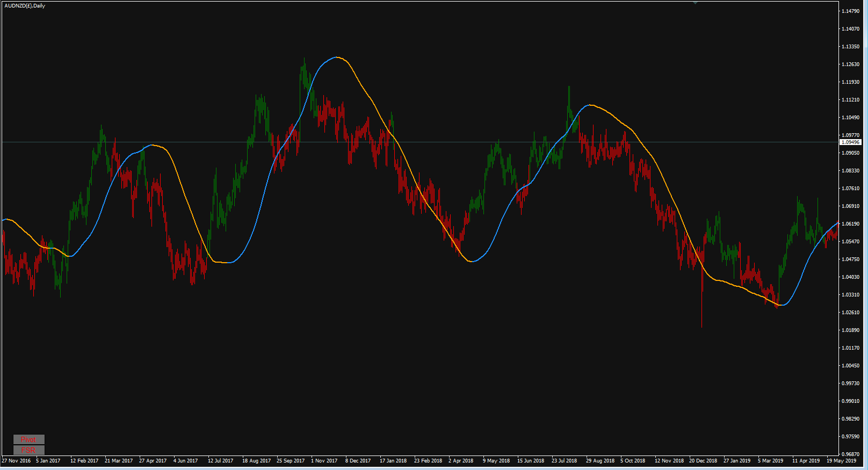The image size is (868, 470).
Task: Click the Pivot button
Action: click(x=28, y=439)
